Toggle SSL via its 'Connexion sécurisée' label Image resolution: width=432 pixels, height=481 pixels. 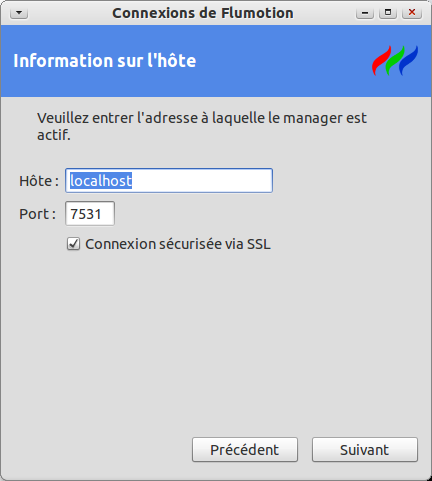(x=178, y=244)
